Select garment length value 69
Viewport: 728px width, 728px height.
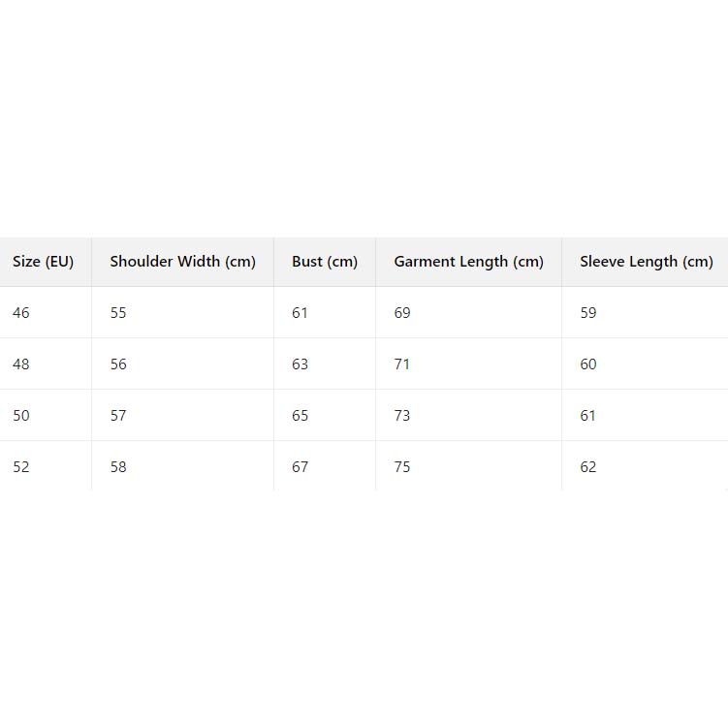(402, 313)
